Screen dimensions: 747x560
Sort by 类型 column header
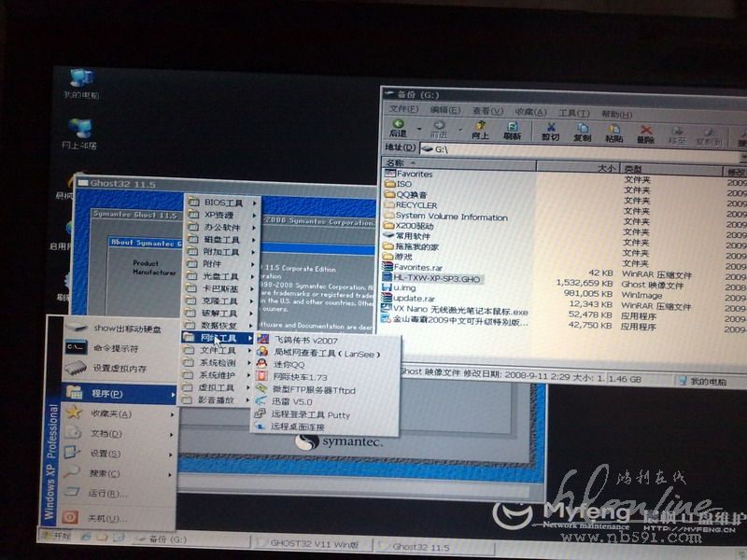(670, 170)
